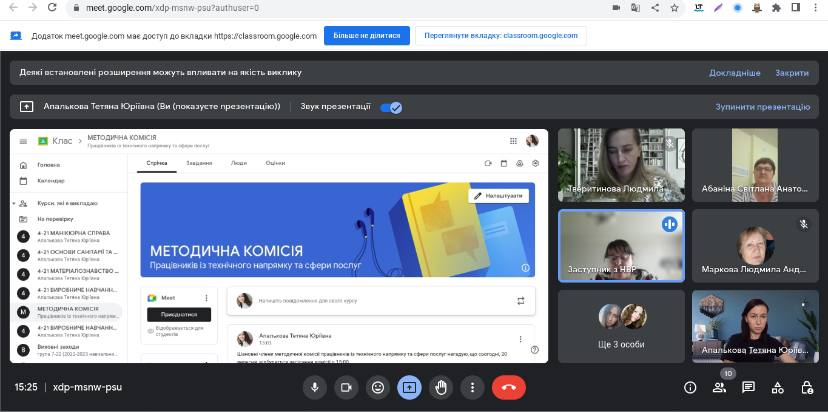The width and height of the screenshot is (828, 412).
Task: Switch to the Люди tab
Action: coord(239,163)
